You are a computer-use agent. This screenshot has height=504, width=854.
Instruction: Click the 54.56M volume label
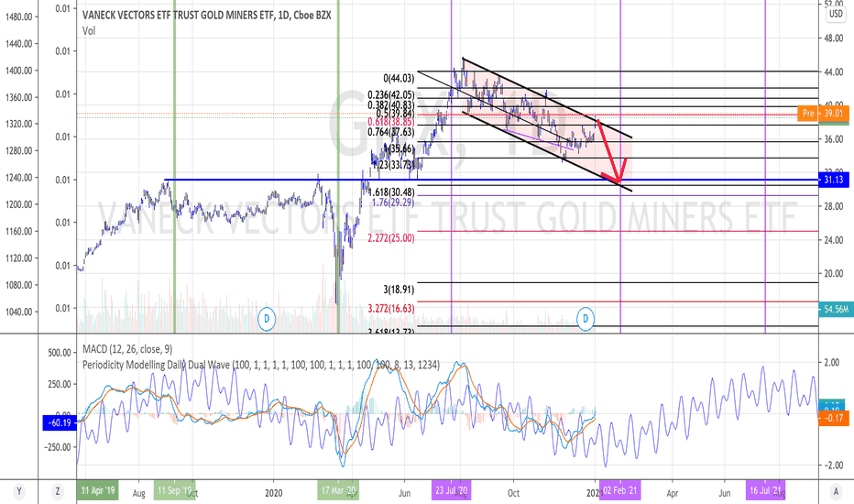tap(836, 310)
